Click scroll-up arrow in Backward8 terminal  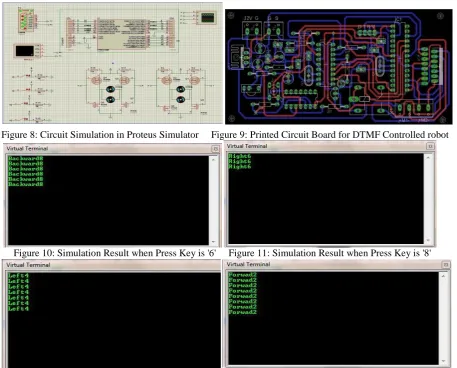tap(213, 160)
